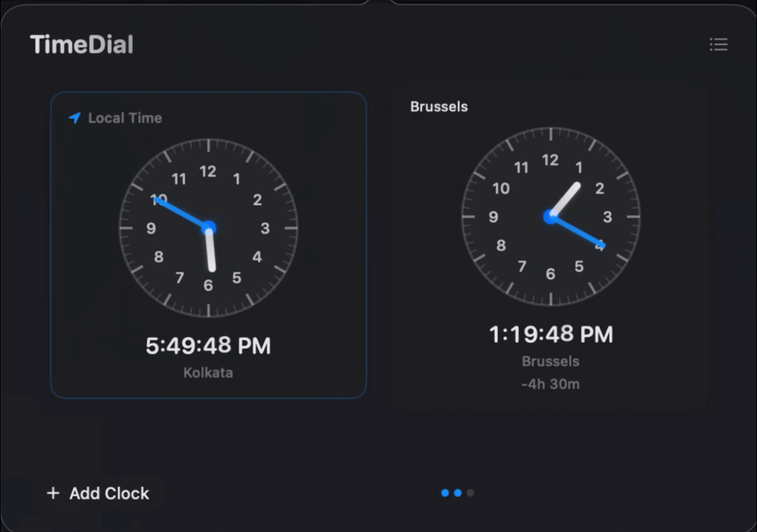Toggle the first blue pagination dot
757x532 pixels.
tap(444, 492)
